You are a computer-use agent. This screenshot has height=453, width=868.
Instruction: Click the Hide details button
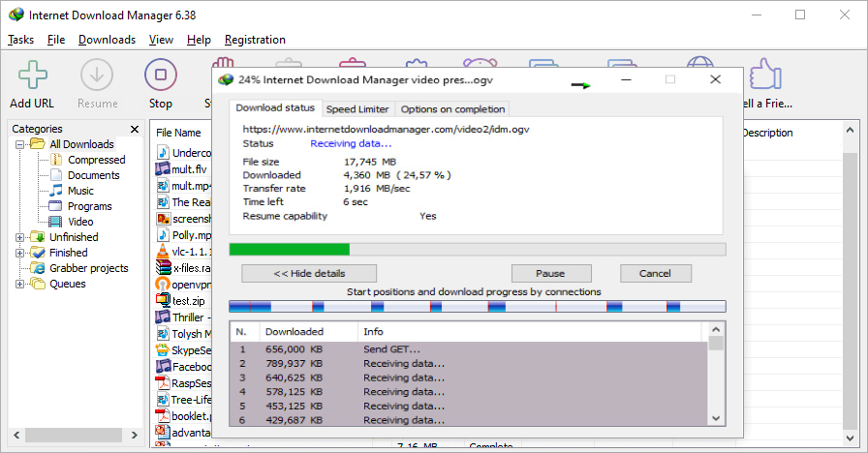[309, 273]
